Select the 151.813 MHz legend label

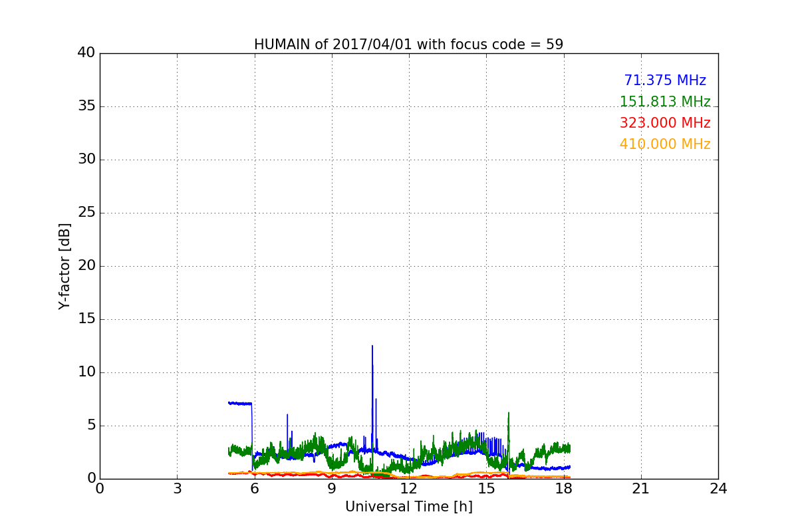click(x=665, y=102)
